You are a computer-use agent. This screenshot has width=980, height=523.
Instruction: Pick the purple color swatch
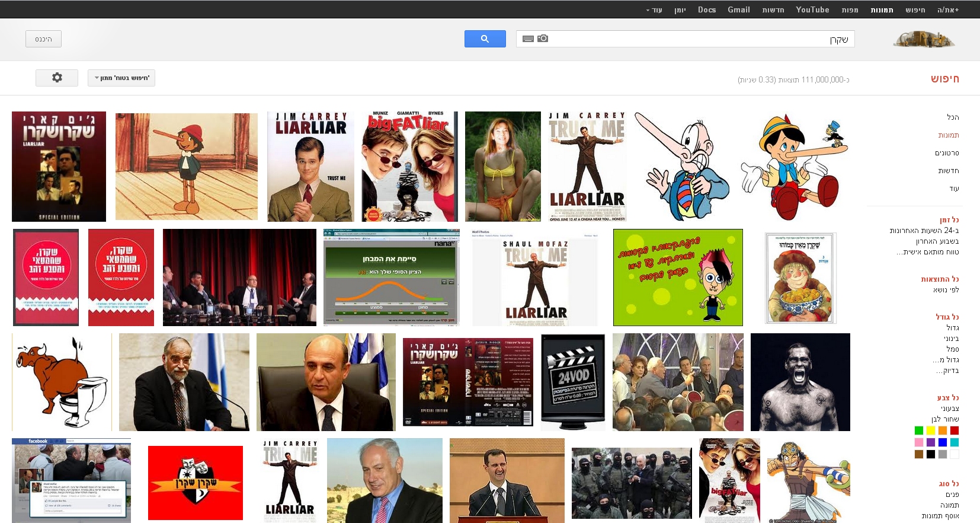point(931,442)
